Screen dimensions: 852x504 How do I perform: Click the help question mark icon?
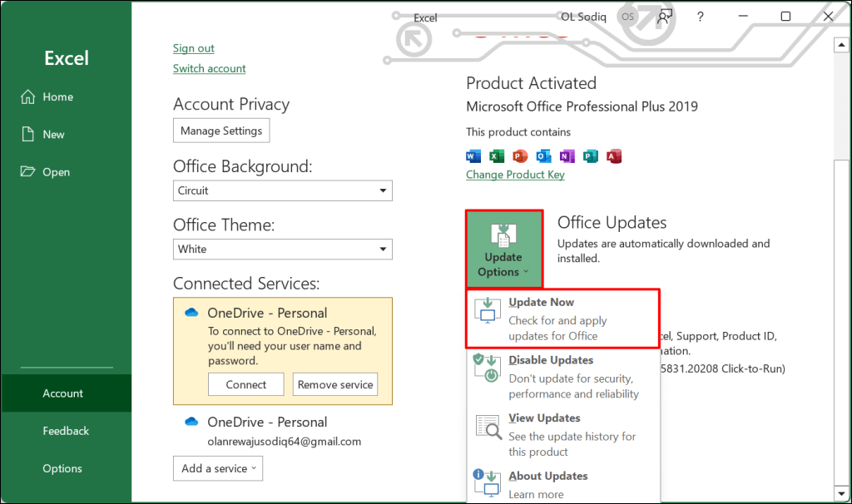[x=701, y=16]
